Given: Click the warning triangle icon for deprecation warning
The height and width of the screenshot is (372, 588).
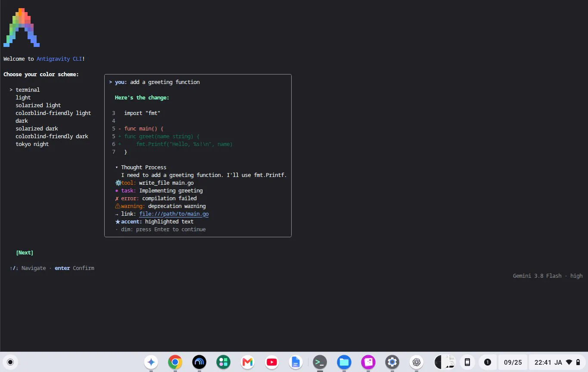Looking at the screenshot, I should click(118, 206).
